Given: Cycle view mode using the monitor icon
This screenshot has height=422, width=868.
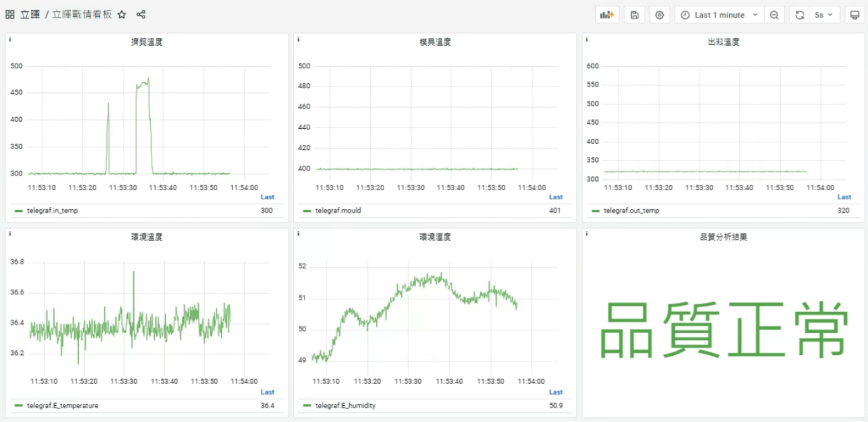Looking at the screenshot, I should 855,15.
